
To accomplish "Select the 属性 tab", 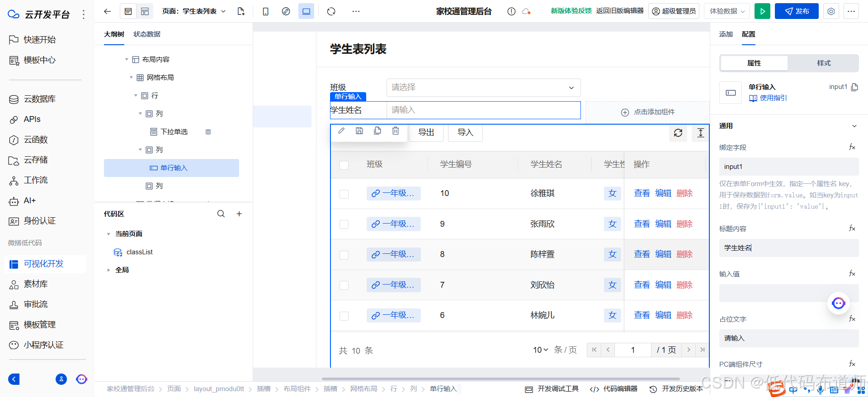I will pyautogui.click(x=754, y=63).
